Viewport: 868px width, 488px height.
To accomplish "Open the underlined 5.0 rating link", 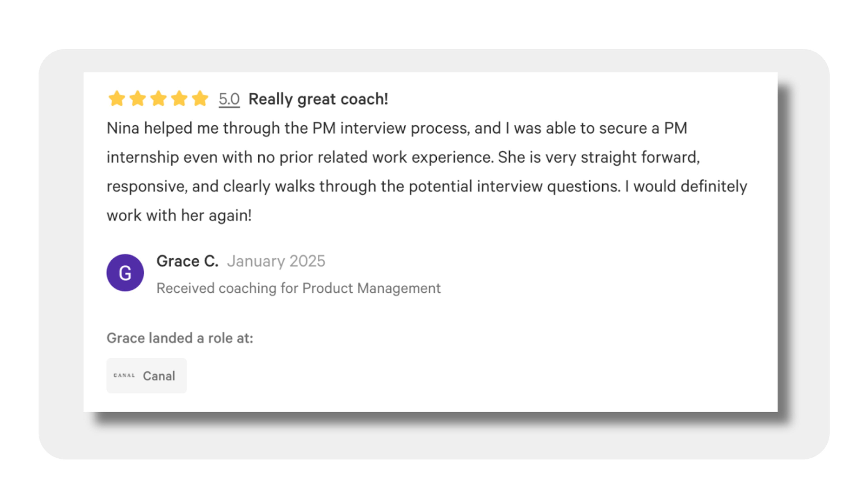I will coord(229,99).
